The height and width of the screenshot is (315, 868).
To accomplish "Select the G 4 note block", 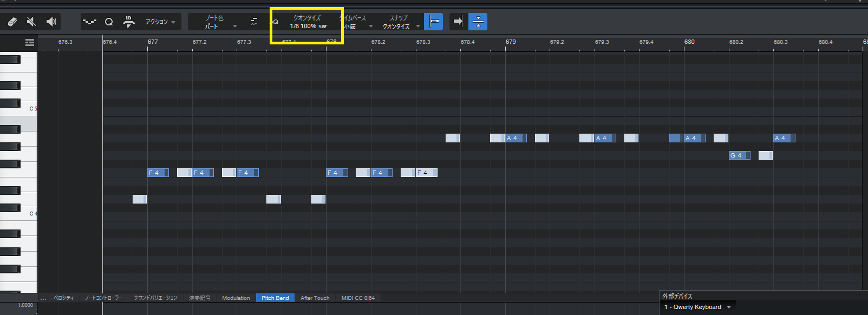I will coord(739,155).
